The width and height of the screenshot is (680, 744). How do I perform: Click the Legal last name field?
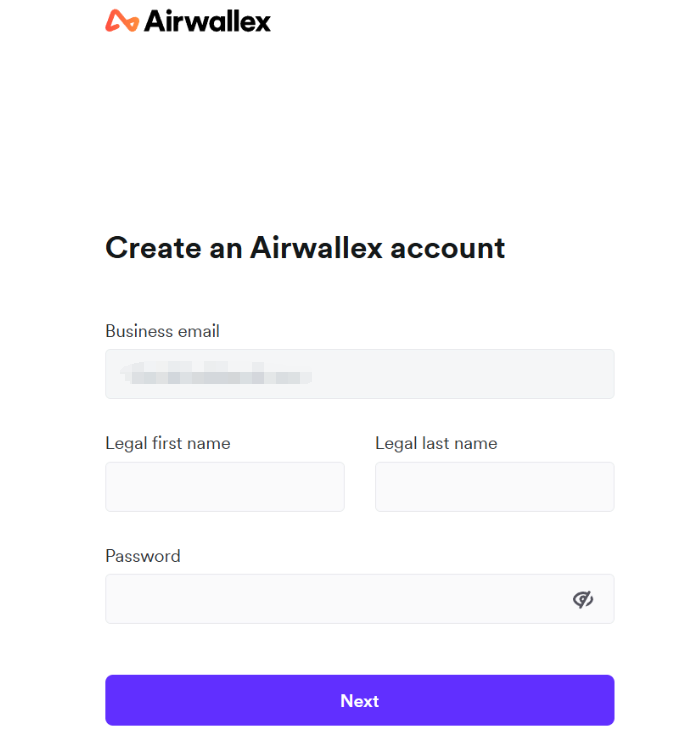494,487
